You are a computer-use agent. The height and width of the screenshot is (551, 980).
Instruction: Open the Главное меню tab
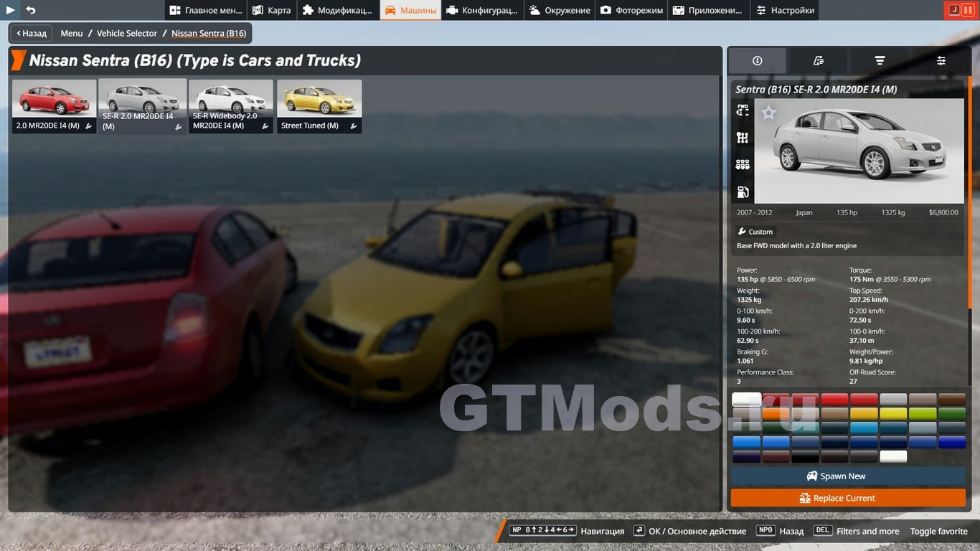click(205, 10)
